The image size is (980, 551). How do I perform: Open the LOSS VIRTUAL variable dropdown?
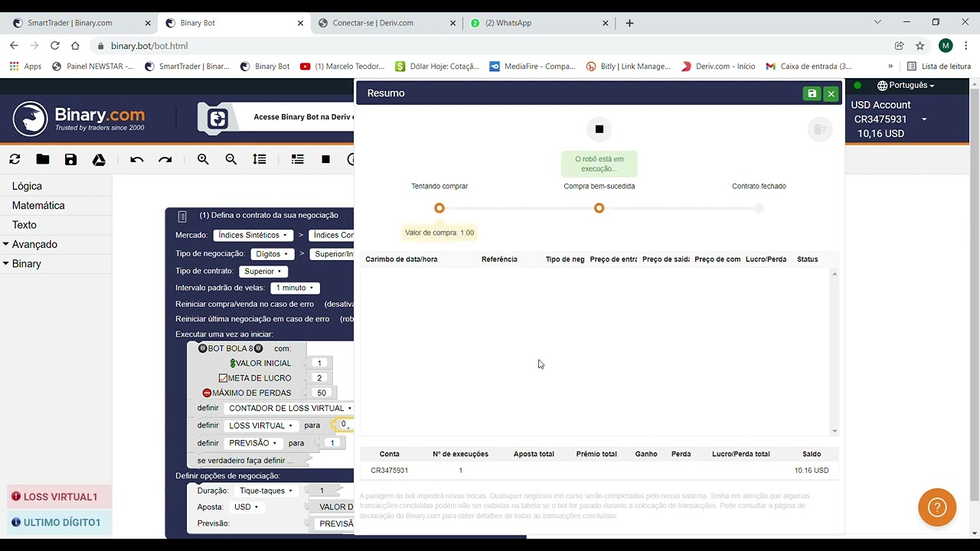260,425
